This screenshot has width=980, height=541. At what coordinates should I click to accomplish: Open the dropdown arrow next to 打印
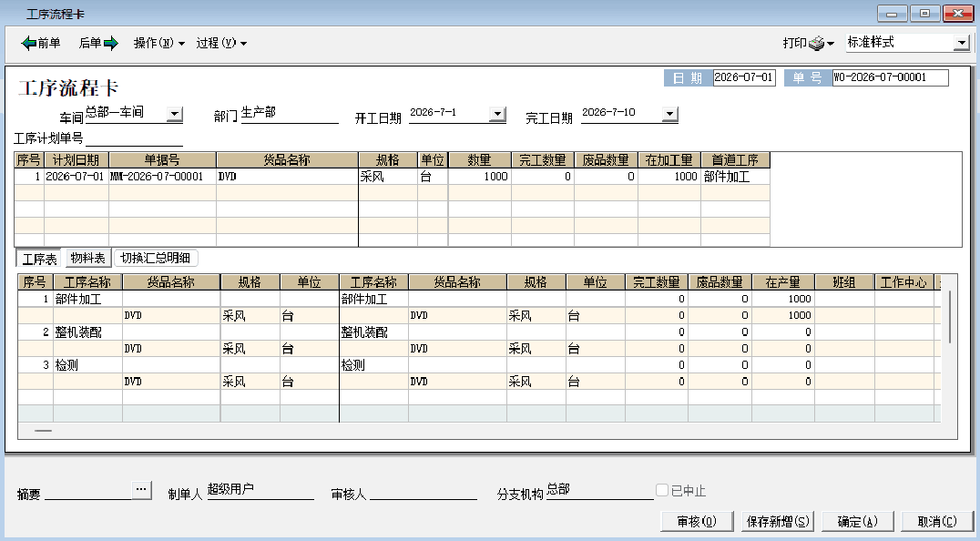click(x=830, y=44)
